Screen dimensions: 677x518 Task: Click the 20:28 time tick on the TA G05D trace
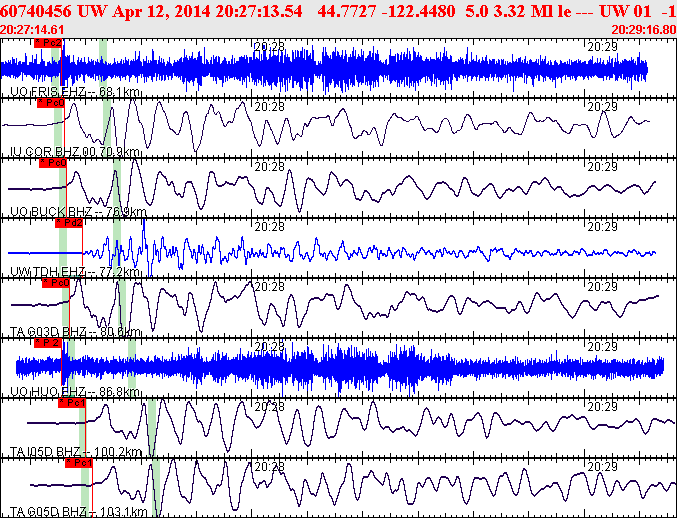coord(269,466)
